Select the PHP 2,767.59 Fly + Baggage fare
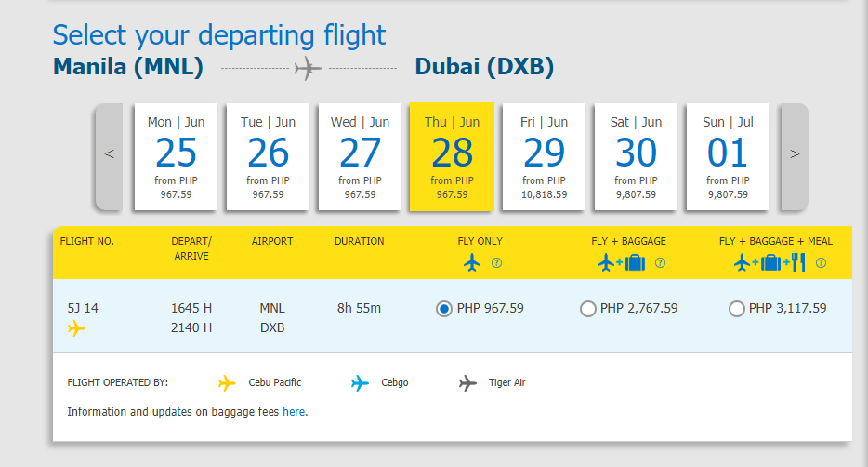The width and height of the screenshot is (868, 467). pyautogui.click(x=588, y=309)
